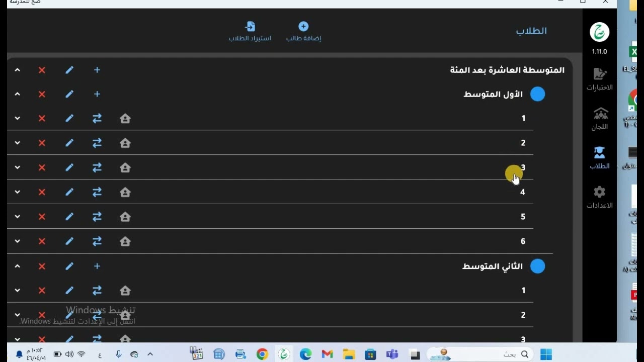Click the transfer arrows for class 3 of الأول المتوسط

[x=97, y=167]
